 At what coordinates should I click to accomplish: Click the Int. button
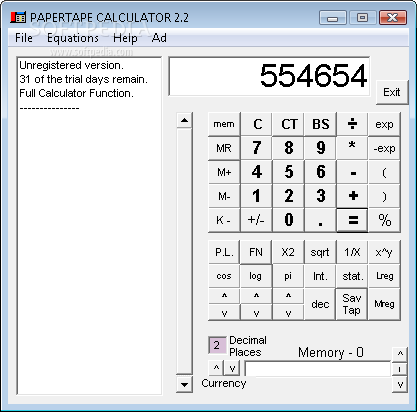point(320,276)
